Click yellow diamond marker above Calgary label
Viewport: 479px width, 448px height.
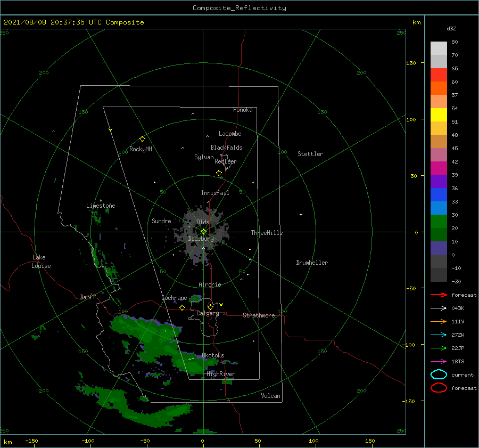click(x=210, y=307)
